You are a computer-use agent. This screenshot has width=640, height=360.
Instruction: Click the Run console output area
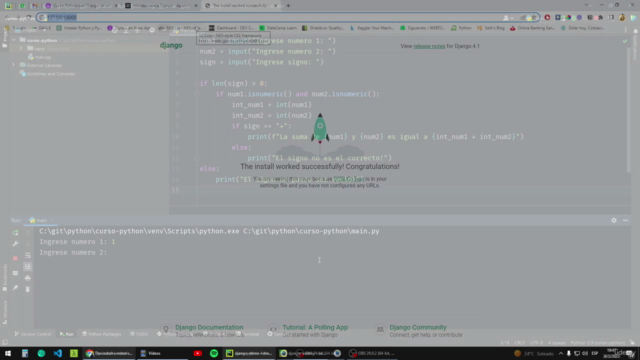tap(332, 277)
